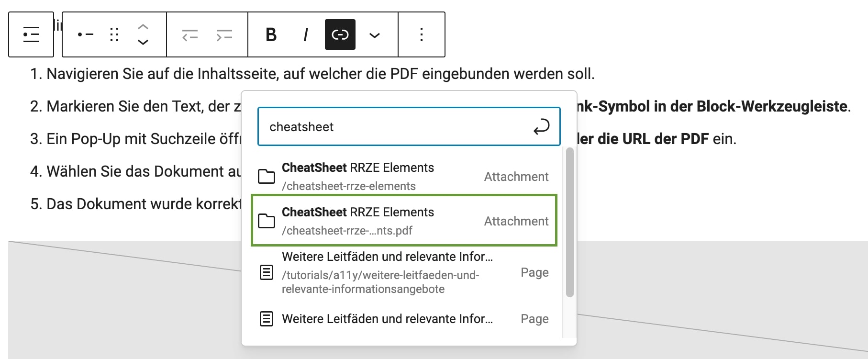Click the list item bullet icon
The width and height of the screenshot is (868, 359).
click(x=86, y=34)
